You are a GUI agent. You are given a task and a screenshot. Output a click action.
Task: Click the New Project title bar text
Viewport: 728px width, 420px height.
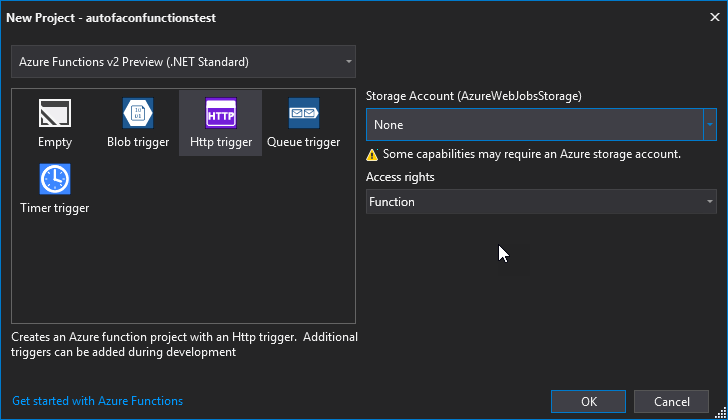[x=111, y=18]
